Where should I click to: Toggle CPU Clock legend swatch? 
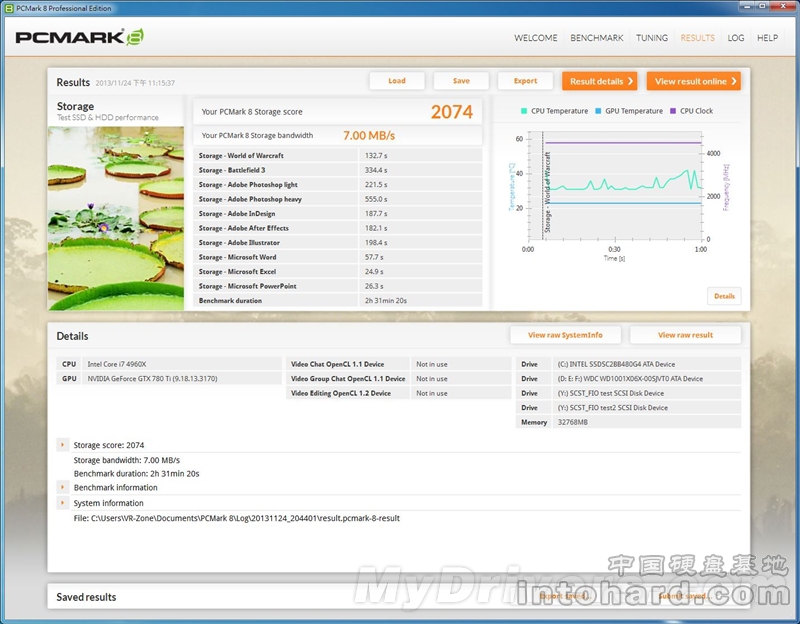[672, 111]
